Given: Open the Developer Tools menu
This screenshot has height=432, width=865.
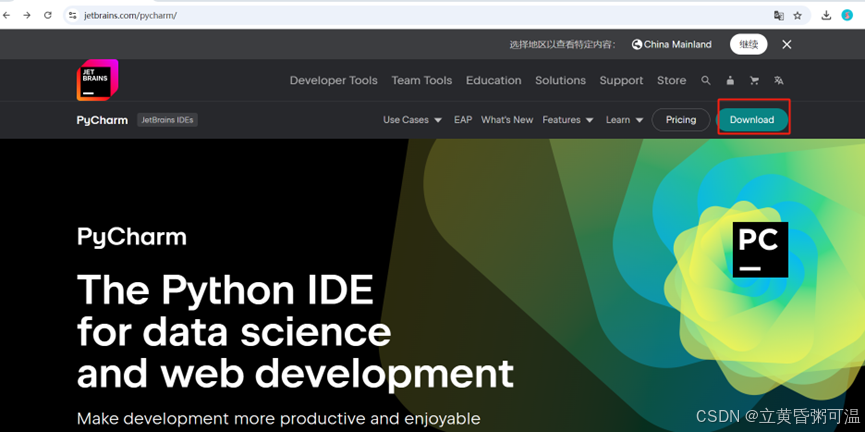Looking at the screenshot, I should (x=334, y=81).
